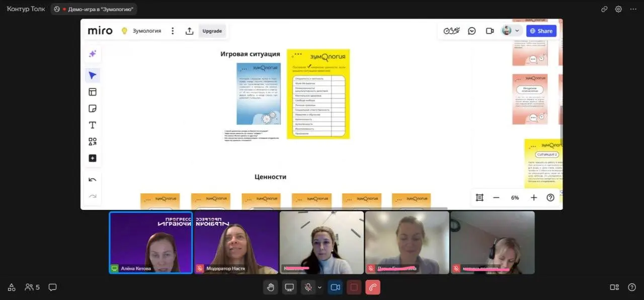Zoom out on the Miro board
This screenshot has width=644, height=300.
pos(496,198)
